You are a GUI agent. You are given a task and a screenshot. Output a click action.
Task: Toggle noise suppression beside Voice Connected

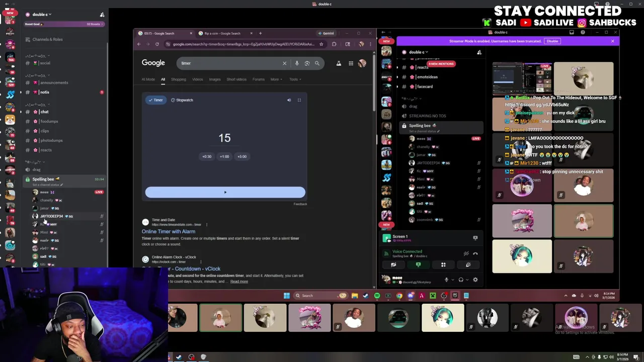(x=466, y=253)
